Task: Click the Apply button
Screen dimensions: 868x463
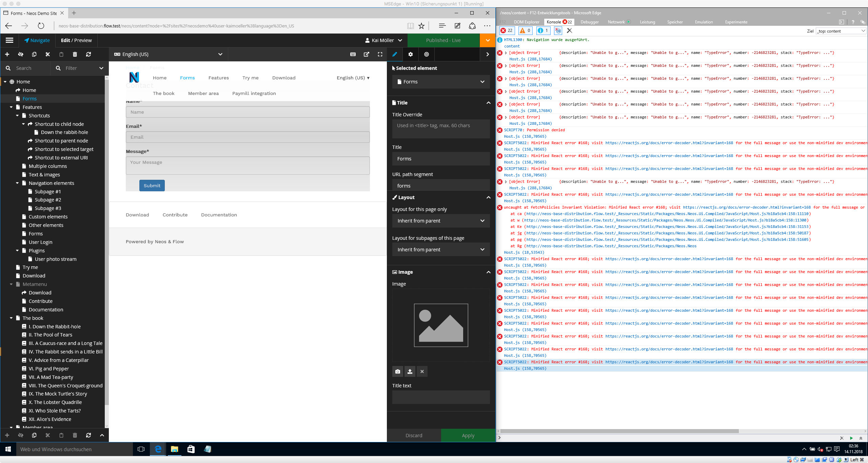Action: pos(468,436)
